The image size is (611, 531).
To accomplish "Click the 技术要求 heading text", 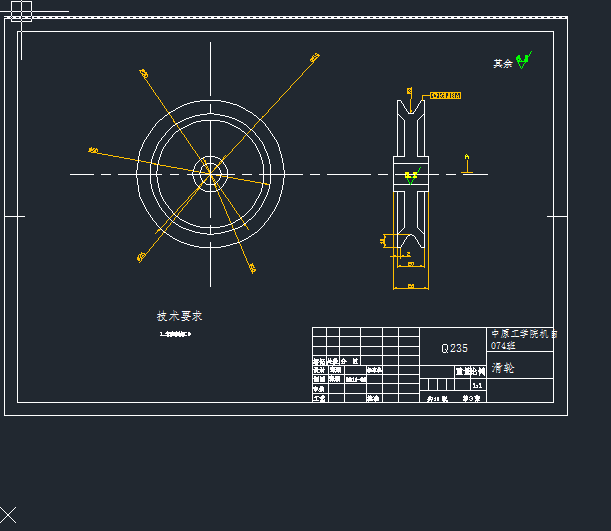I will click(x=179, y=316).
